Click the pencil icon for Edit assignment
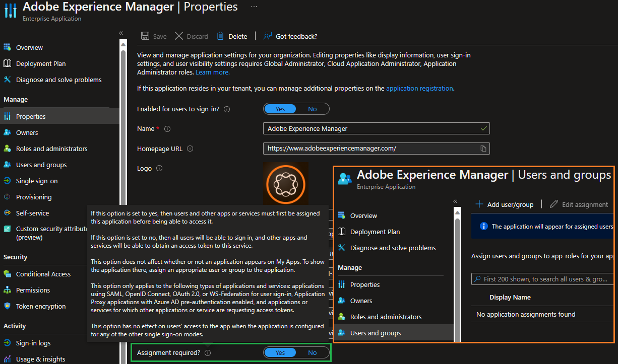Screen dimensions: 618x364 tap(554, 204)
